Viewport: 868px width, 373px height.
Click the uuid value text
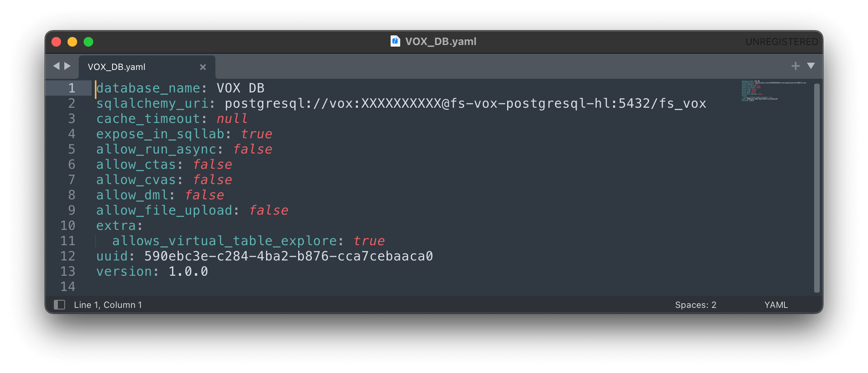(x=288, y=256)
